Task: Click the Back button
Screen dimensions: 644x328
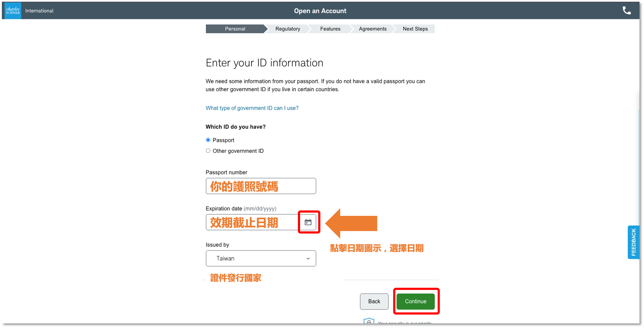Action: [x=374, y=301]
